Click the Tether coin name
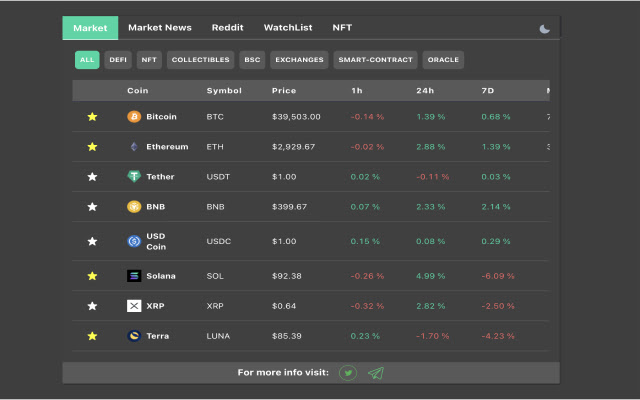This screenshot has width=640, height=400. tap(160, 177)
